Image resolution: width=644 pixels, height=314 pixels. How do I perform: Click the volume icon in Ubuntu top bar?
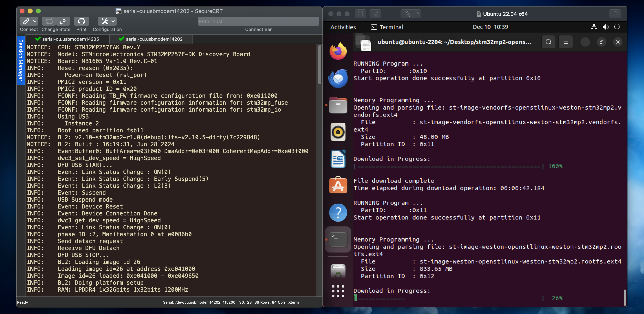605,27
